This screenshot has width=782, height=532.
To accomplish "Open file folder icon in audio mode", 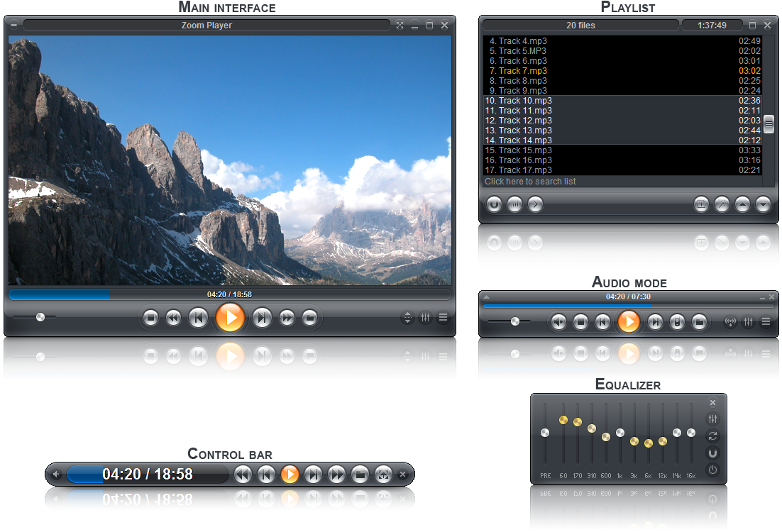I will coord(699,322).
